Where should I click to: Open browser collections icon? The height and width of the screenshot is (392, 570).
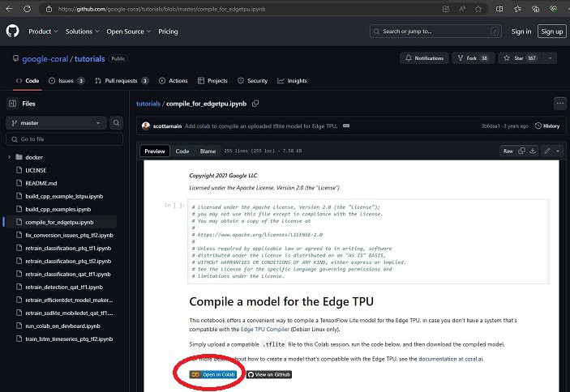[535, 9]
